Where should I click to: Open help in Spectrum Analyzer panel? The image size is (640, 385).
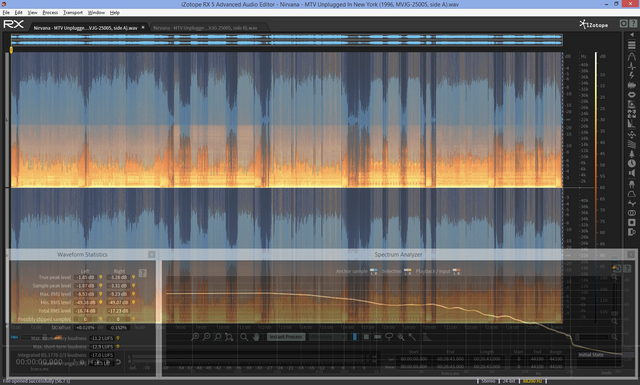627,268
